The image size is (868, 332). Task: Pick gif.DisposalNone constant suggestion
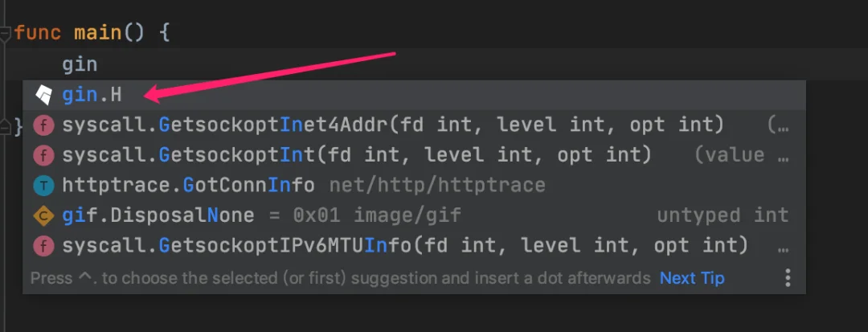[414, 215]
